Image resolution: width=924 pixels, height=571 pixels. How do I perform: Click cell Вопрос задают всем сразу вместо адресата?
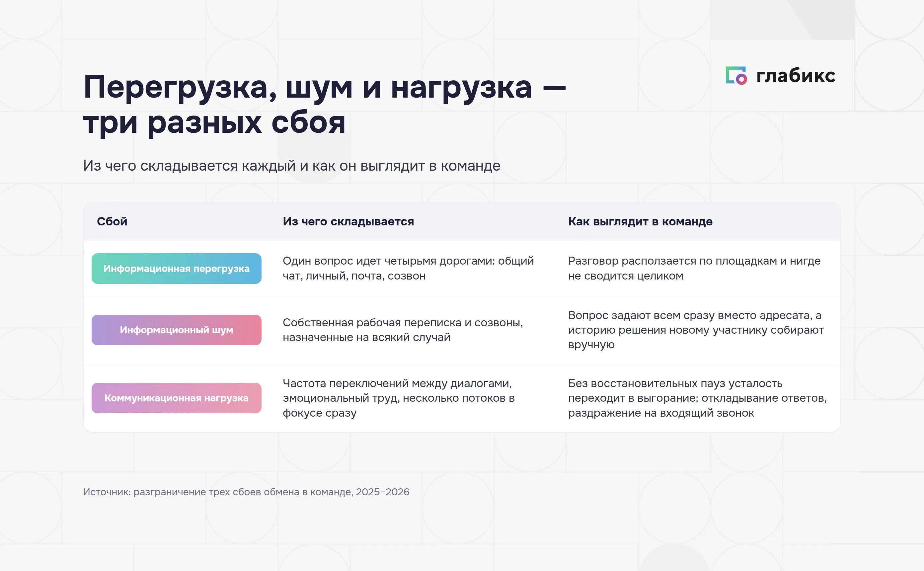(x=696, y=330)
